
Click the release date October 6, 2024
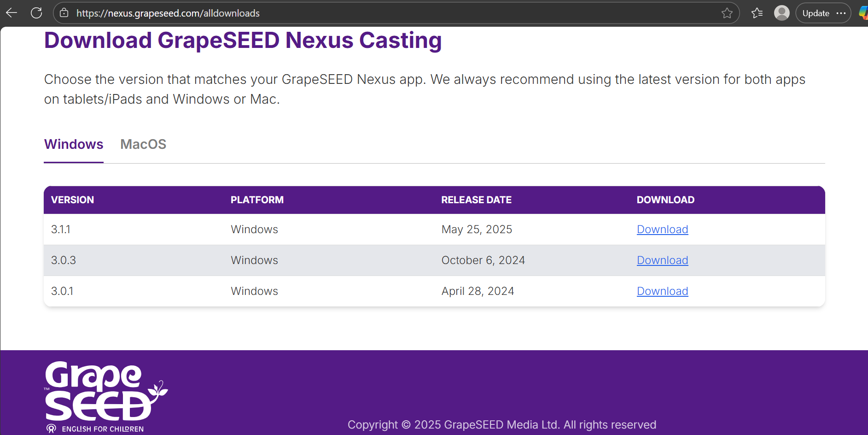pyautogui.click(x=483, y=260)
